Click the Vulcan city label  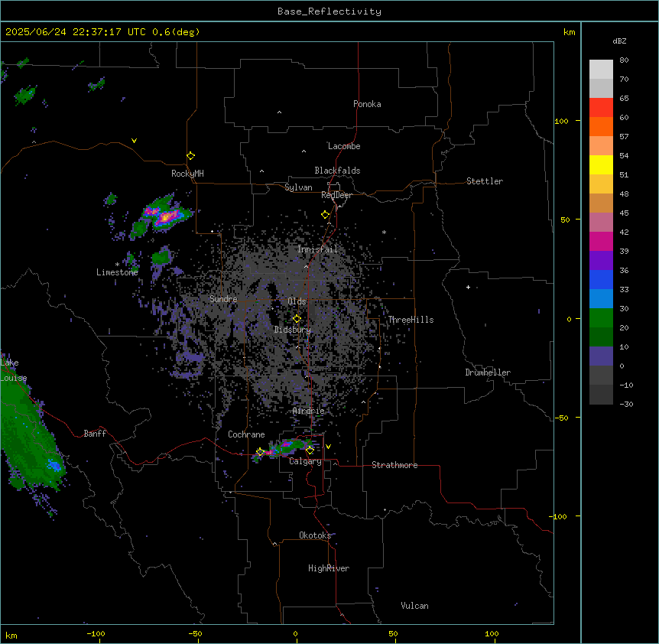point(415,606)
